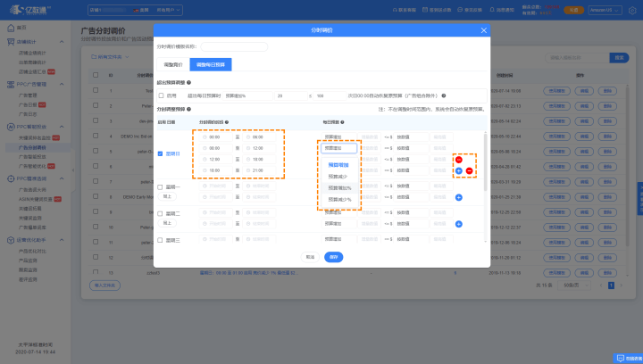Click the help icon beside 超出预算调整
This screenshot has height=364, width=643.
click(188, 83)
